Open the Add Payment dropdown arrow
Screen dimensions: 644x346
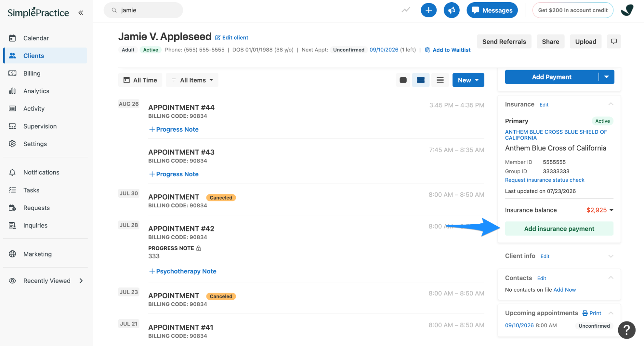pos(606,77)
